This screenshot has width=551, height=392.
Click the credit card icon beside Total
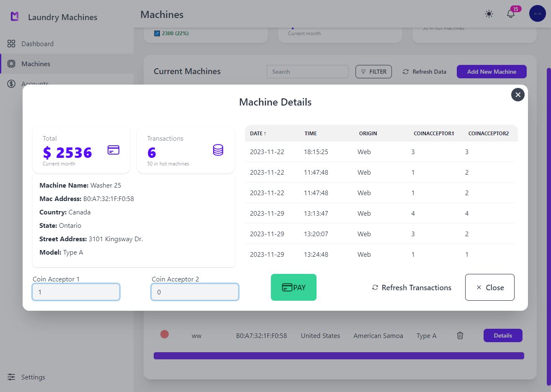113,150
